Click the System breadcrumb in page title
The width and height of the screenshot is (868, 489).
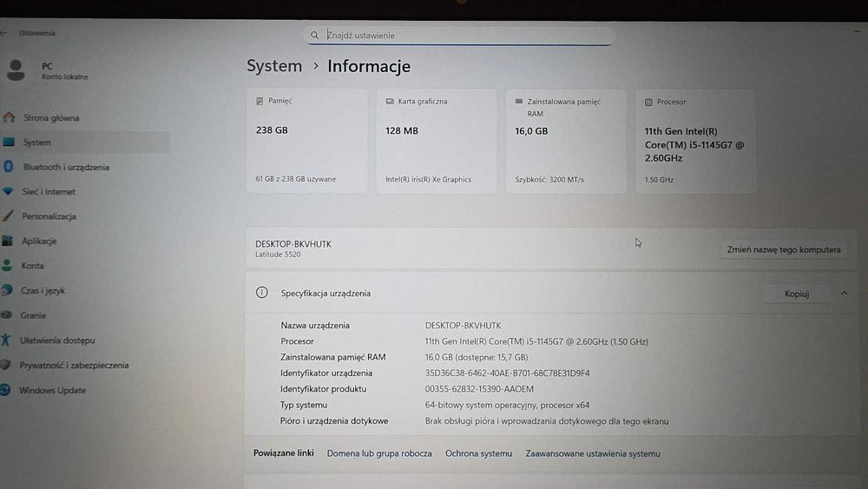pos(274,66)
